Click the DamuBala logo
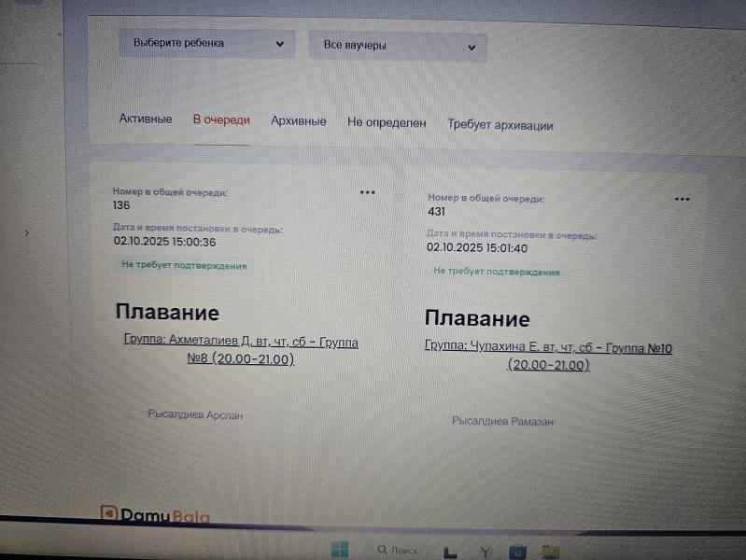 pos(155,515)
